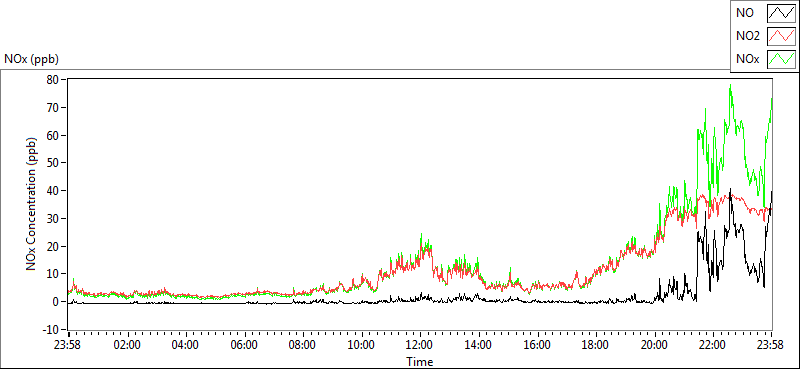Click the black NO peak near 40 ppb after 22:00
Image resolution: width=800 pixels, height=369 pixels.
point(730,190)
